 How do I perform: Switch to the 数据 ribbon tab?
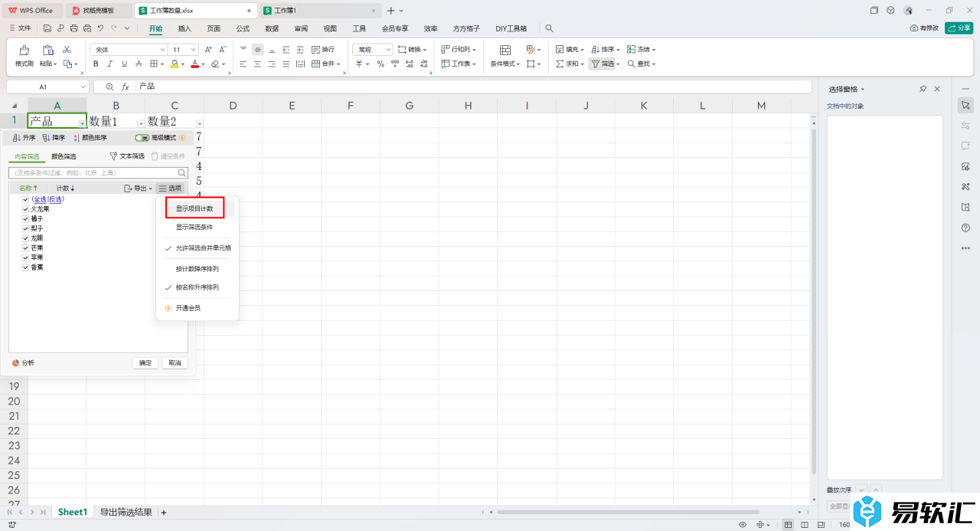[272, 28]
